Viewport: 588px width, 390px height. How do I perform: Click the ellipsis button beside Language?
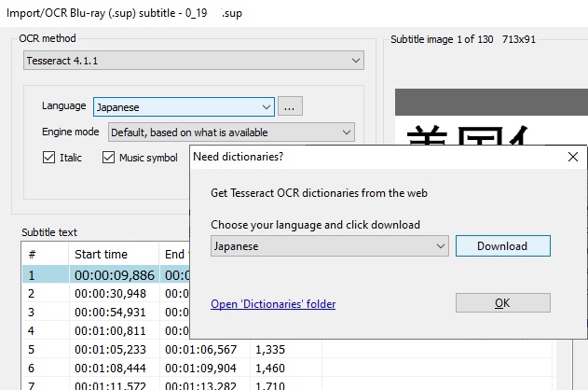pyautogui.click(x=290, y=107)
